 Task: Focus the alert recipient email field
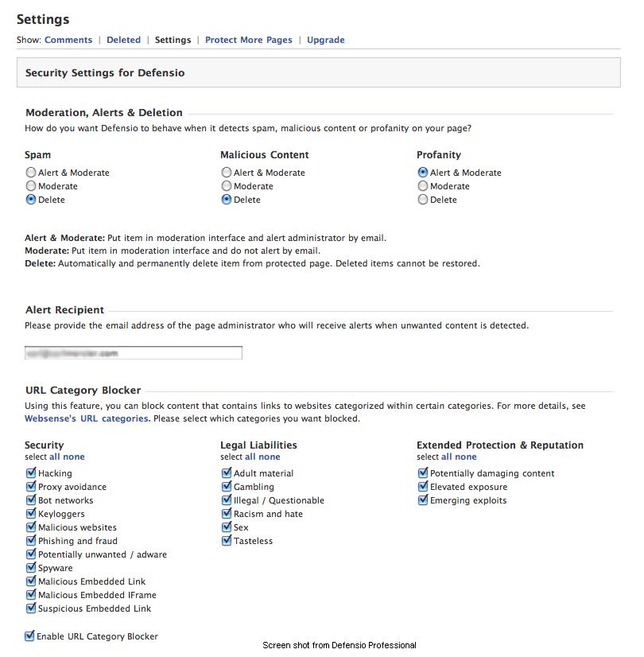[x=134, y=353]
